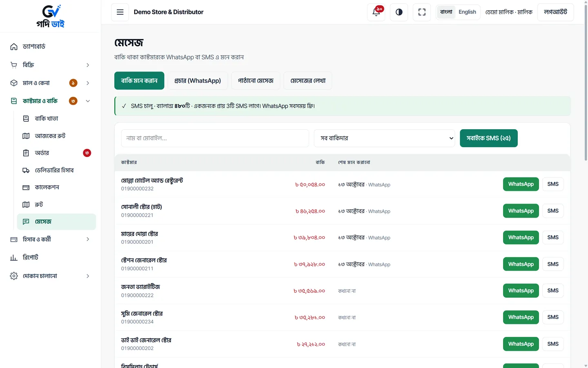Click the হিসাব ও কর্মী wallet icon
The width and height of the screenshot is (588, 368).
tap(14, 239)
